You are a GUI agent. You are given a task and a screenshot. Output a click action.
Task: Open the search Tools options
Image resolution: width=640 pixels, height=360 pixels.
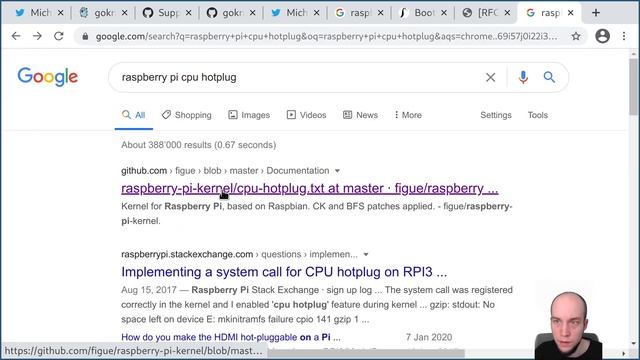click(x=538, y=115)
